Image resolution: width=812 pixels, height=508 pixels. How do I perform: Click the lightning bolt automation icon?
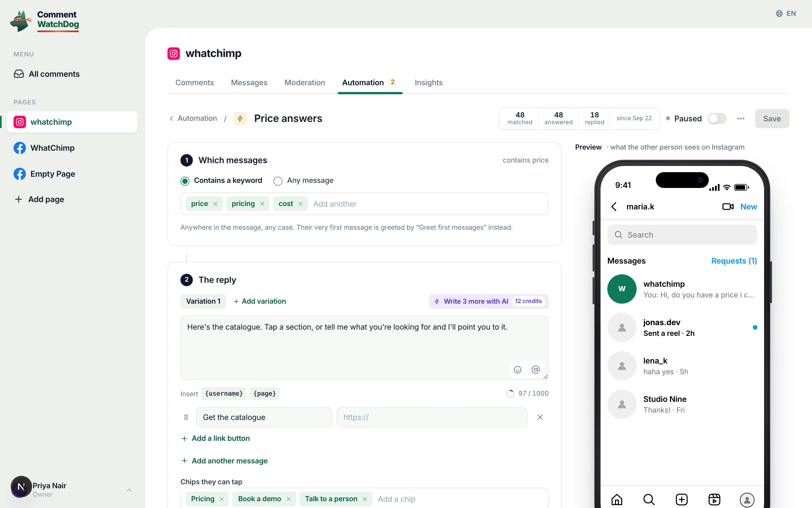(x=240, y=118)
